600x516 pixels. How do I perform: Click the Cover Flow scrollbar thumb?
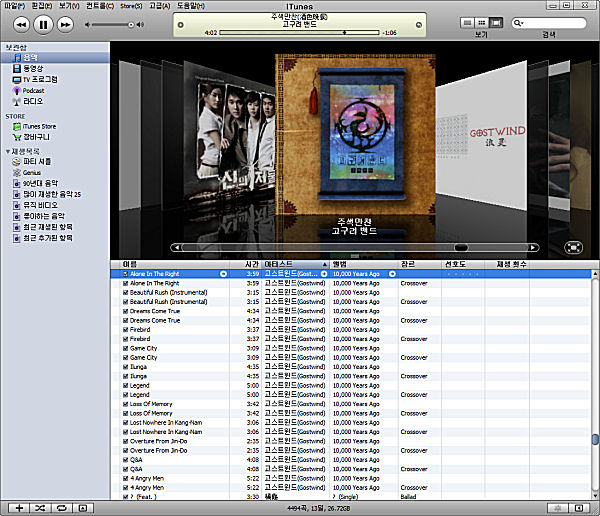(x=461, y=248)
